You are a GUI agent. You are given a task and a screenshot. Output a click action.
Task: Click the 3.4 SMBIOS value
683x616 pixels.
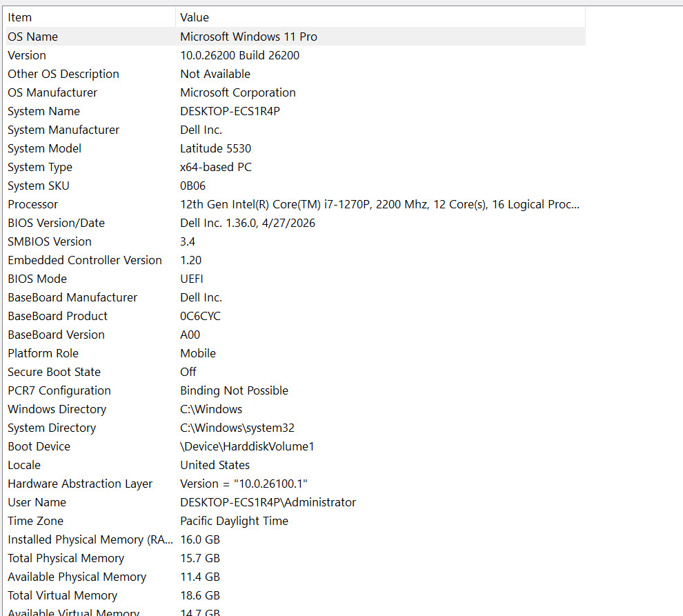[x=187, y=242]
